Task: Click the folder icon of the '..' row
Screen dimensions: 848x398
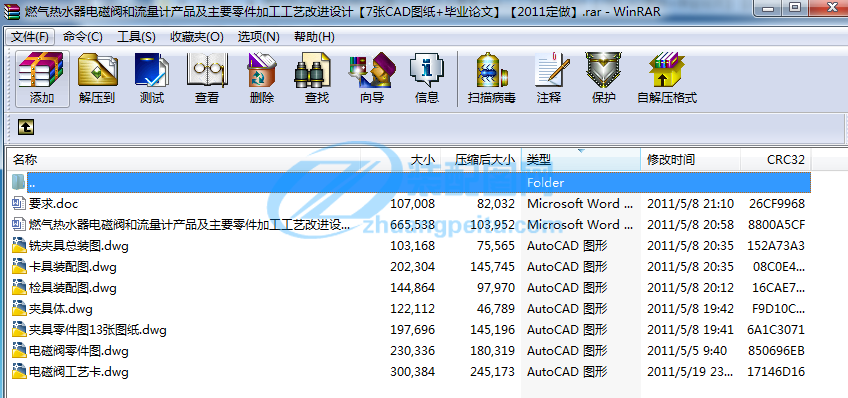Action: pos(19,182)
